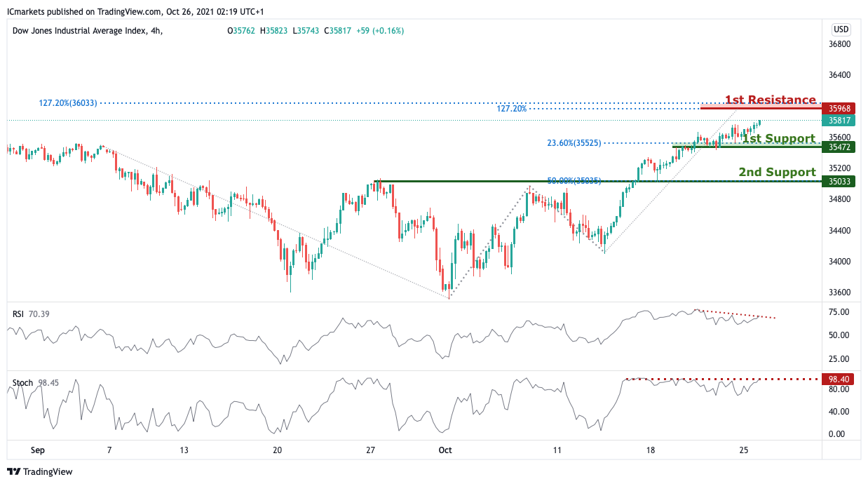Click the 25 date on time axis
Viewport: 868px width, 484px height.
click(x=744, y=449)
